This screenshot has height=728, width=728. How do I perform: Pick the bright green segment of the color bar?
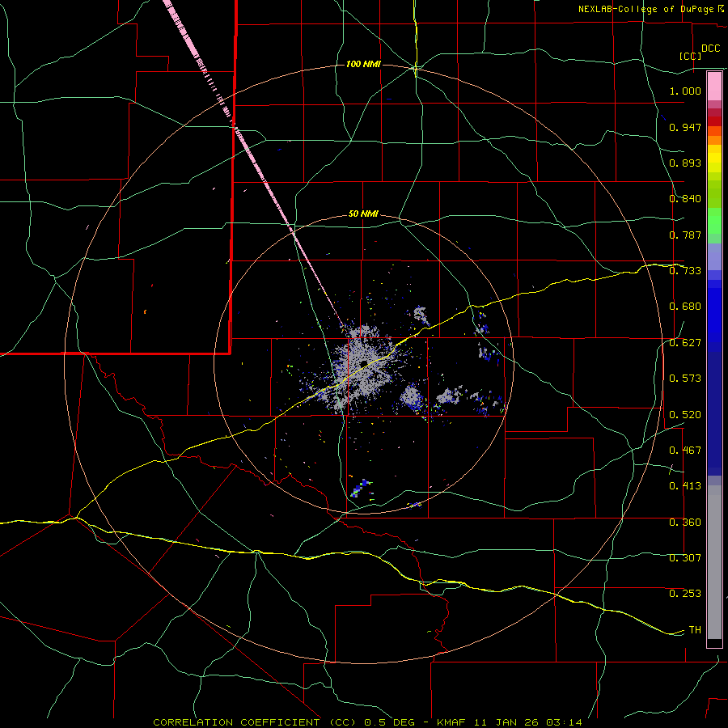click(x=714, y=221)
